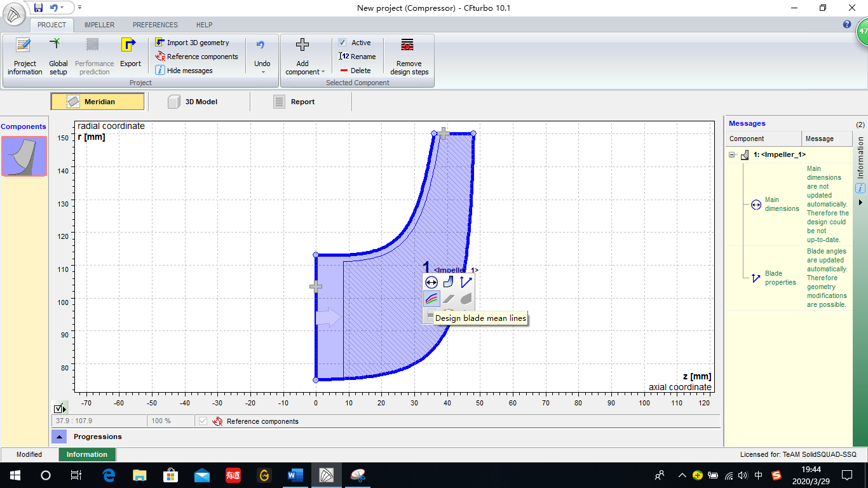Click the diagram options checkbox arrow icon
Viewport: 868px width, 488px height.
click(60, 409)
